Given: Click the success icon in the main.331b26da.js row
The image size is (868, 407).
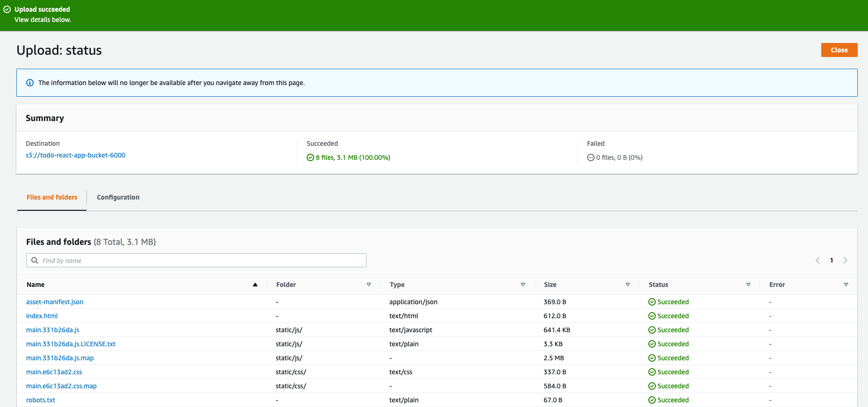Looking at the screenshot, I should pos(652,330).
